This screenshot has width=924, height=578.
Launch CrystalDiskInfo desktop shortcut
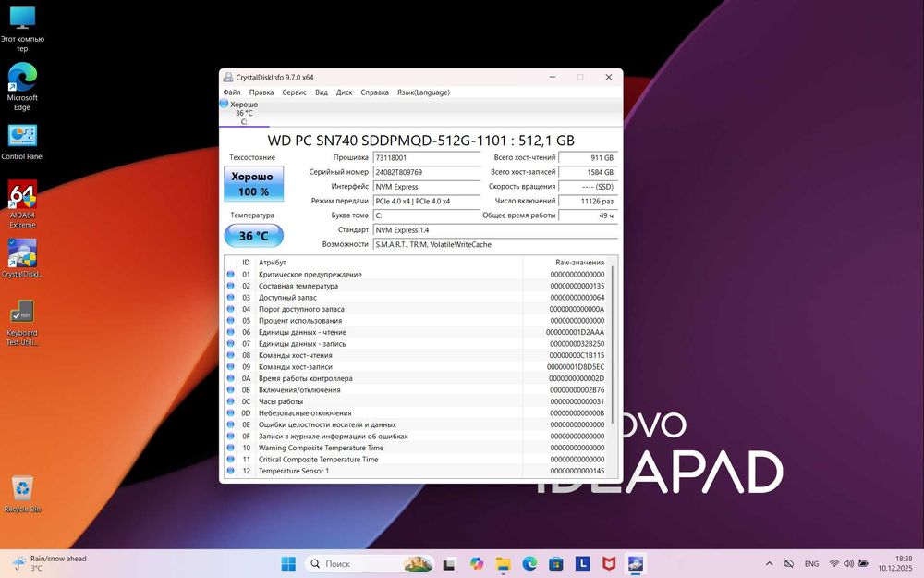coord(22,258)
